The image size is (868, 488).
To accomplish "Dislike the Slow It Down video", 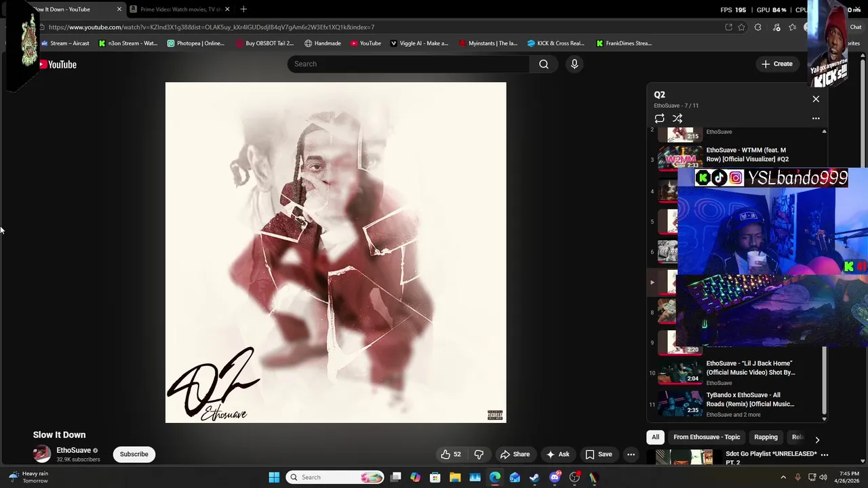I will point(479,454).
